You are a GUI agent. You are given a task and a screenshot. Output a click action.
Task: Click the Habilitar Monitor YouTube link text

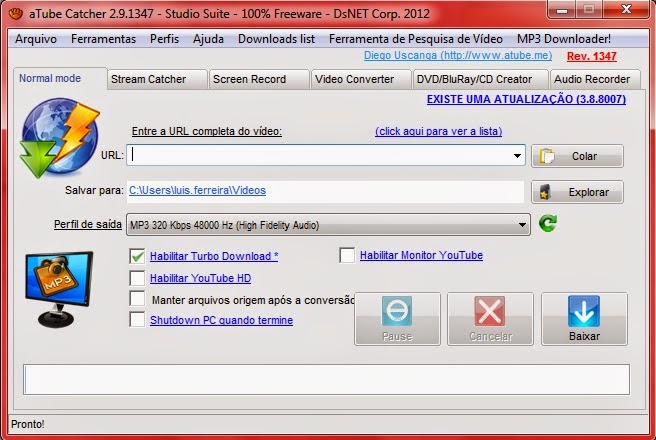[421, 255]
